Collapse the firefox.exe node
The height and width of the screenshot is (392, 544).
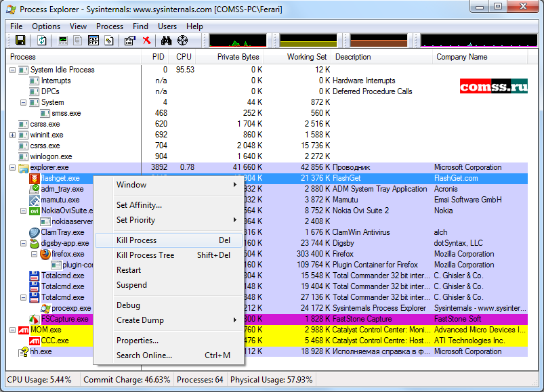(x=34, y=254)
